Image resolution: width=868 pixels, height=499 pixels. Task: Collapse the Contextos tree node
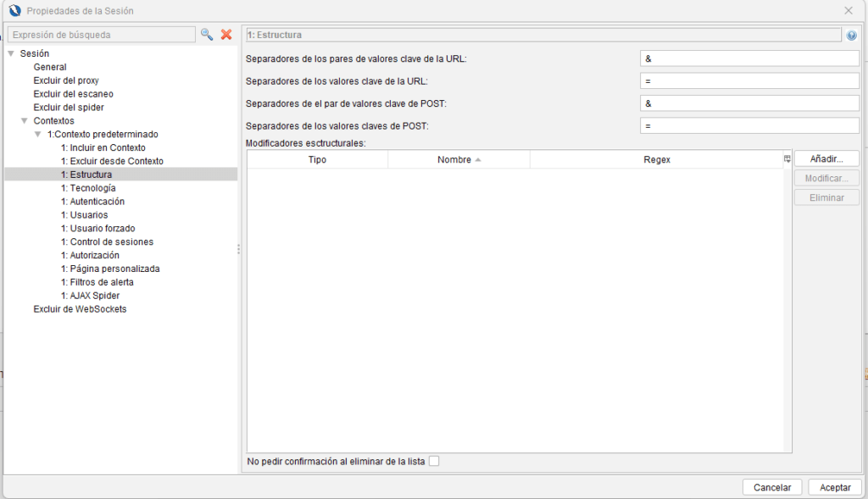(x=25, y=121)
